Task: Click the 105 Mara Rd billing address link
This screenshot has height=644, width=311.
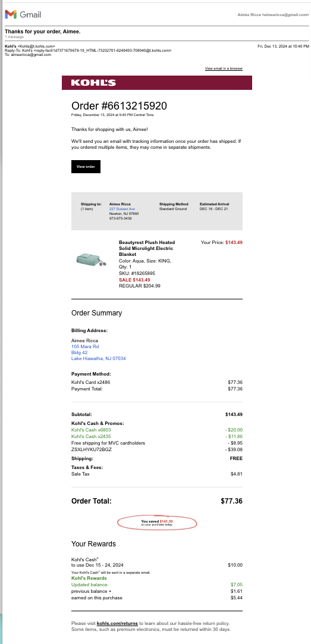Action: coord(85,346)
